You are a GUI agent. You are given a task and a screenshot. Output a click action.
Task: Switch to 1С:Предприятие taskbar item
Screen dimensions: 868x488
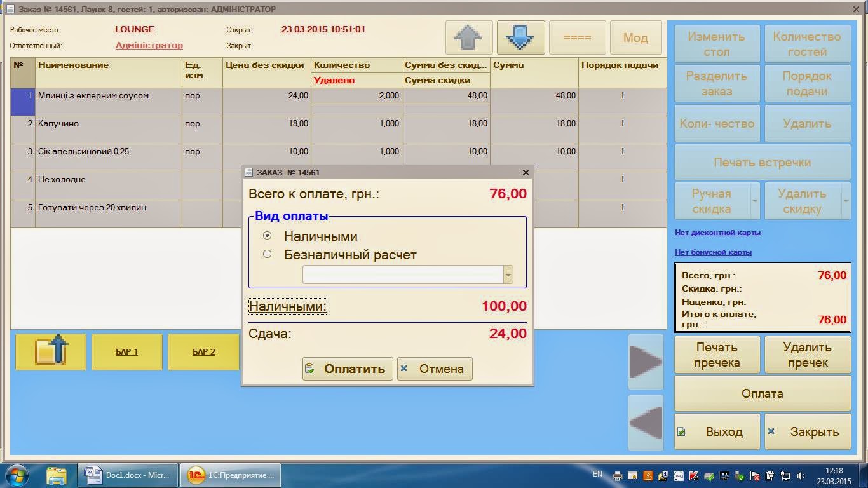(x=231, y=475)
